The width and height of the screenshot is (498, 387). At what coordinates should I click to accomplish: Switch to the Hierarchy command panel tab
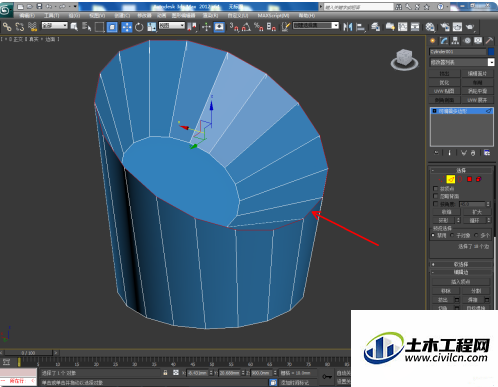point(455,41)
